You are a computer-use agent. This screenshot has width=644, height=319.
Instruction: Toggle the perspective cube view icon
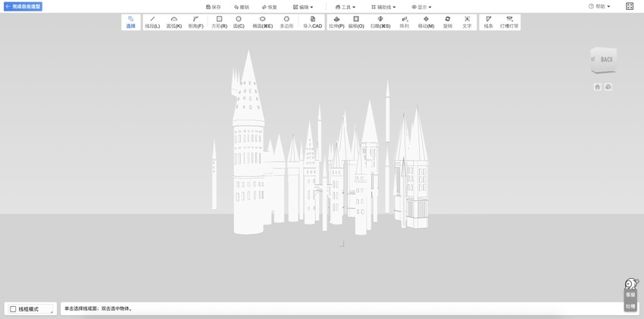(608, 87)
